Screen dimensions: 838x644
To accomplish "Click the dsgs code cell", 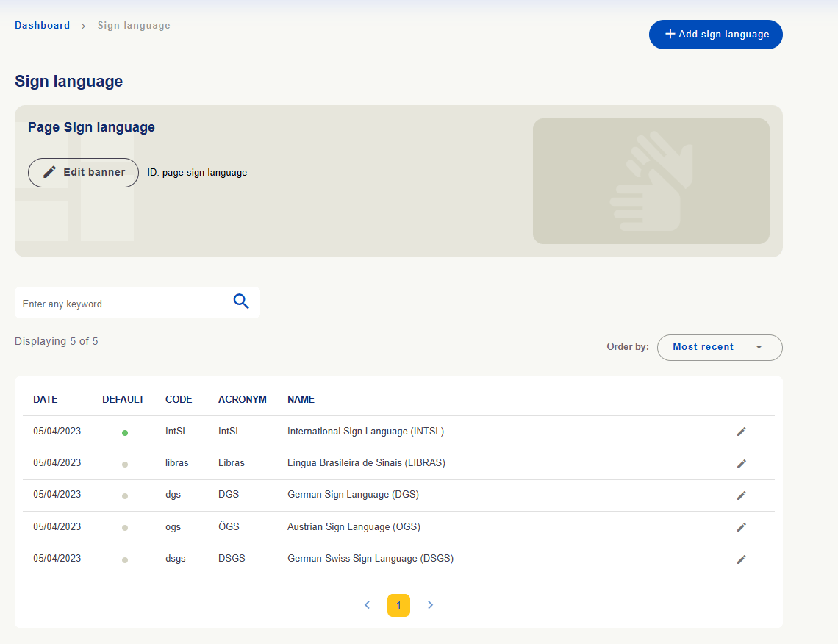I will pyautogui.click(x=175, y=559).
